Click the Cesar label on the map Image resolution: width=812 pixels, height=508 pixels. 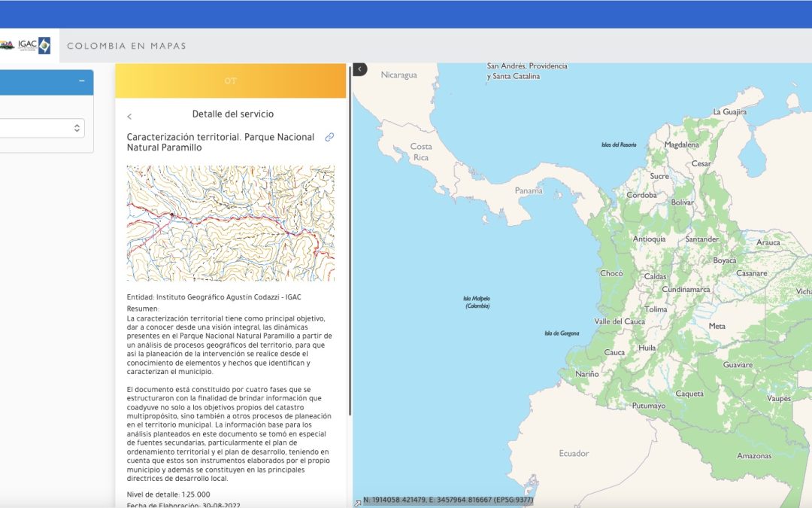pyautogui.click(x=701, y=164)
